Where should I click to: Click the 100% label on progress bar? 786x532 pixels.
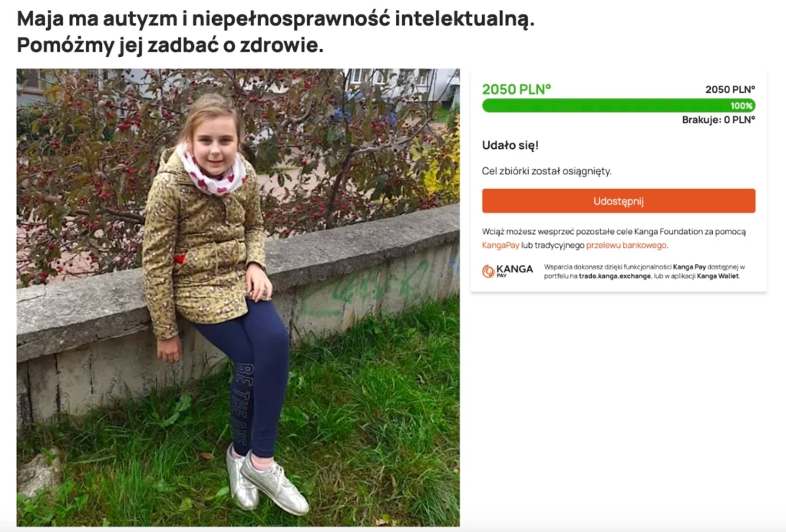click(741, 106)
